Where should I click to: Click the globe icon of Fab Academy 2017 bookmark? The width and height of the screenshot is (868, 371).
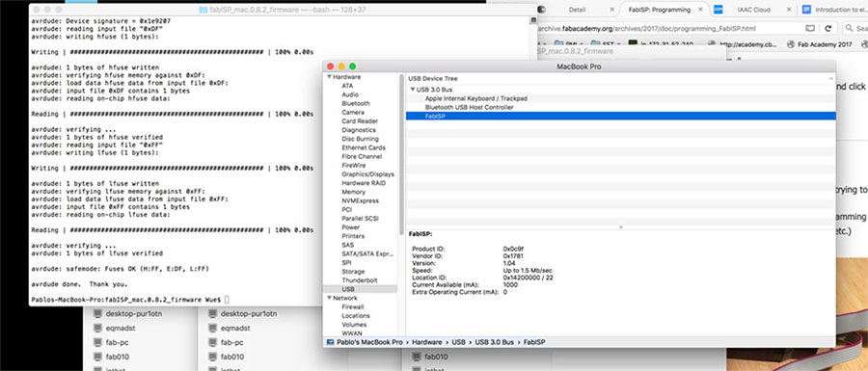coord(790,44)
